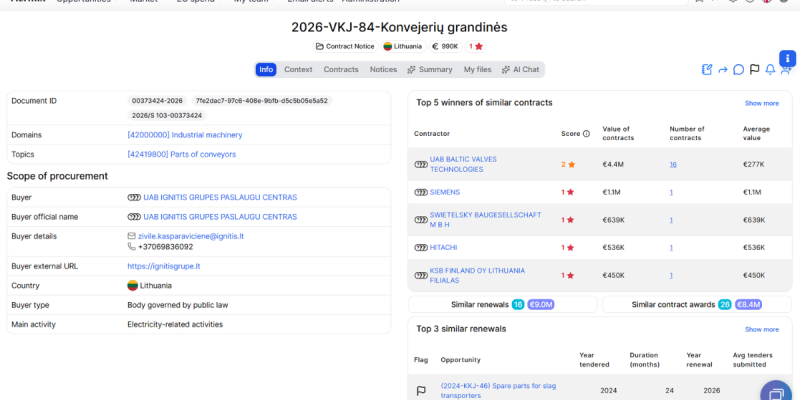Click the 2026/S 103-00373424 chip
Screen dimensions: 800x400
(167, 115)
